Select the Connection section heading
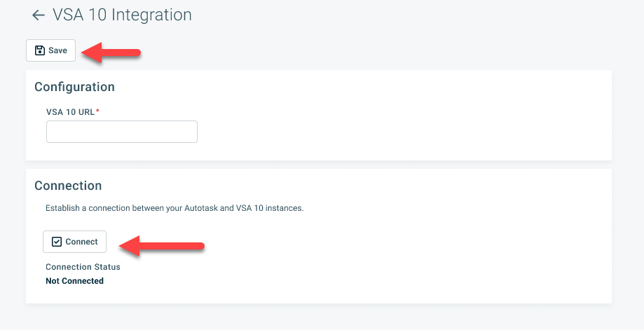This screenshot has height=330, width=644. [x=68, y=186]
